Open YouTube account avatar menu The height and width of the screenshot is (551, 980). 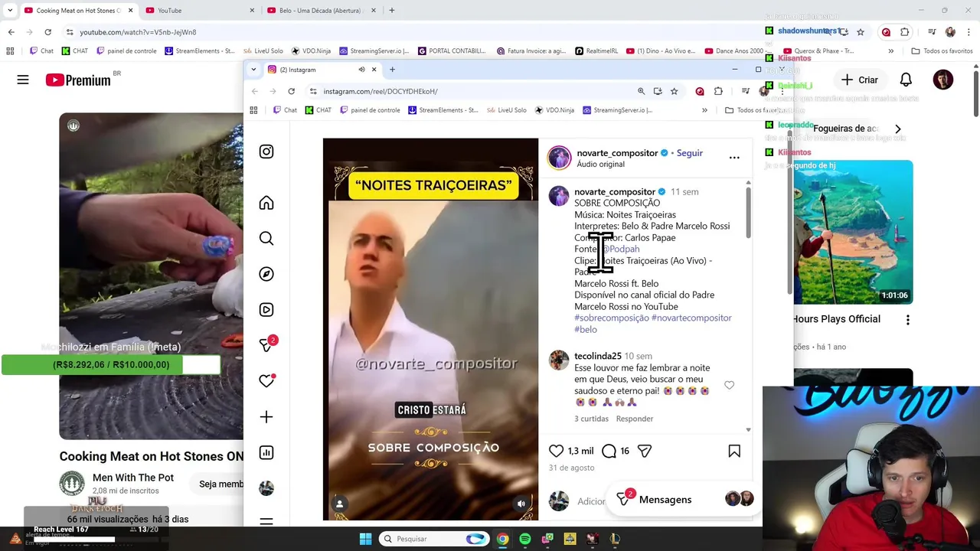(x=943, y=80)
